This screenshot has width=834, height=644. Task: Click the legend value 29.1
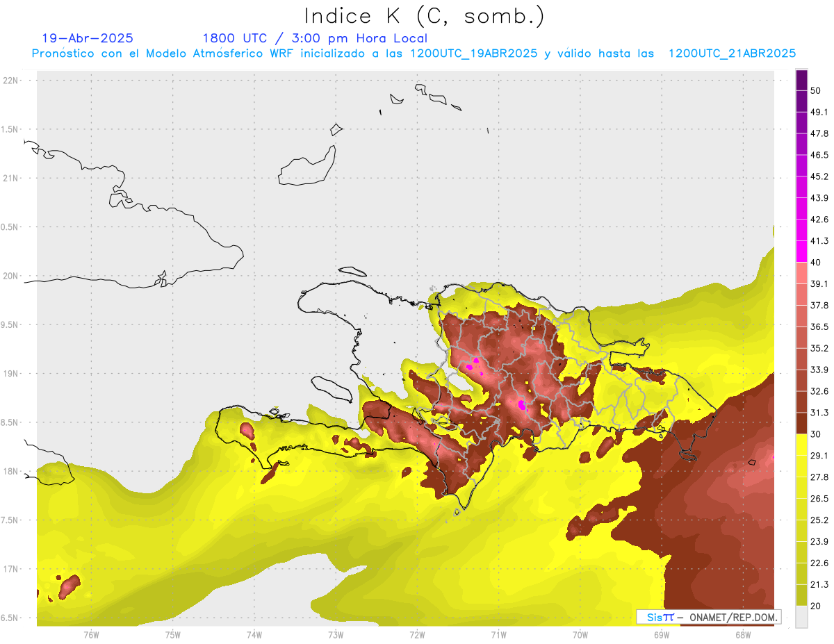pyautogui.click(x=819, y=456)
